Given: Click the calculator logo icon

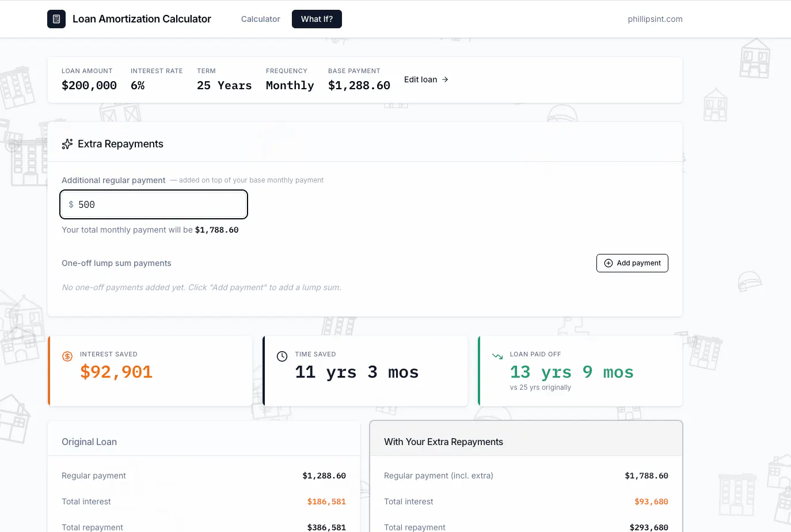Looking at the screenshot, I should pos(56,19).
